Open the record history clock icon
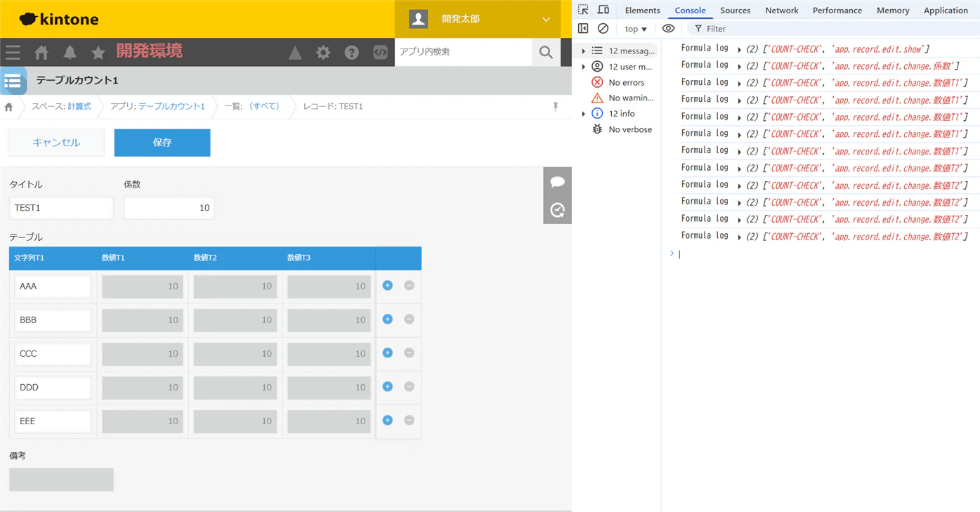This screenshot has height=512, width=980. 558,210
